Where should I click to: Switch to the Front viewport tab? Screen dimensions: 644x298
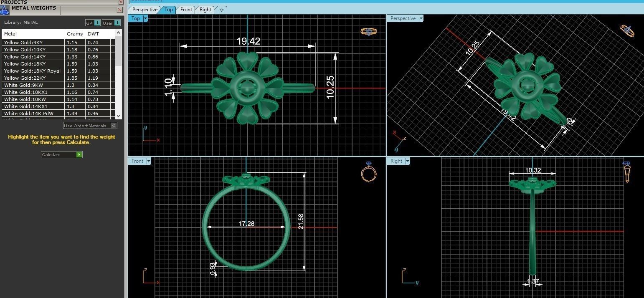click(186, 10)
